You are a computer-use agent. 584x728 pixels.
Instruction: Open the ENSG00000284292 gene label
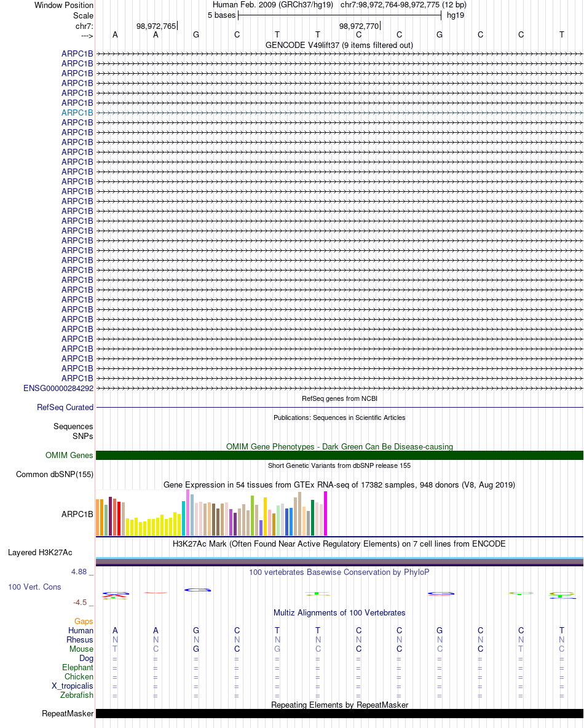[x=58, y=388]
